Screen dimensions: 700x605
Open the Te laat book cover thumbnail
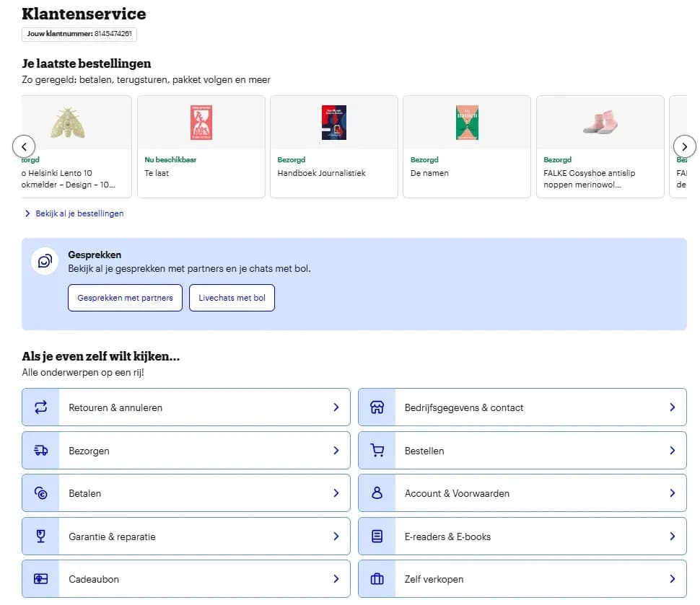click(x=201, y=123)
